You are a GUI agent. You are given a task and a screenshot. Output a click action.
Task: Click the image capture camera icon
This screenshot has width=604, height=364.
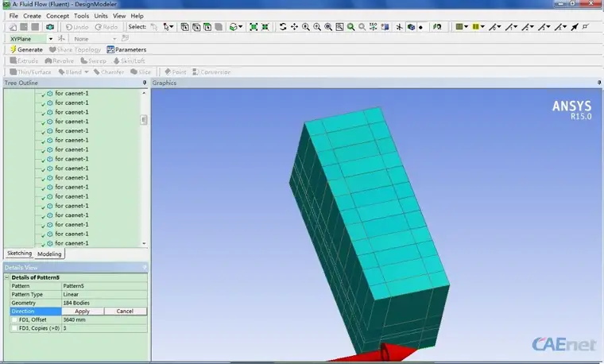pos(50,27)
